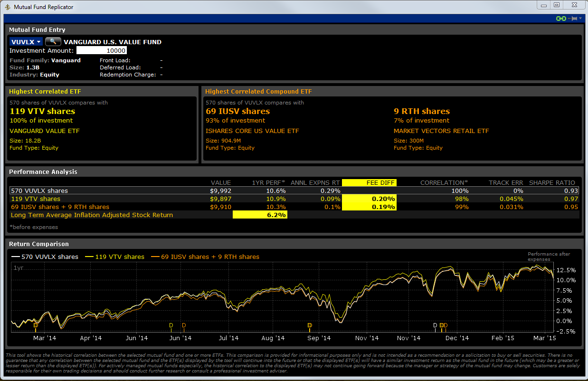Click the 1YR PERF* column header
Screen dimensions: 588x381
(x=269, y=183)
